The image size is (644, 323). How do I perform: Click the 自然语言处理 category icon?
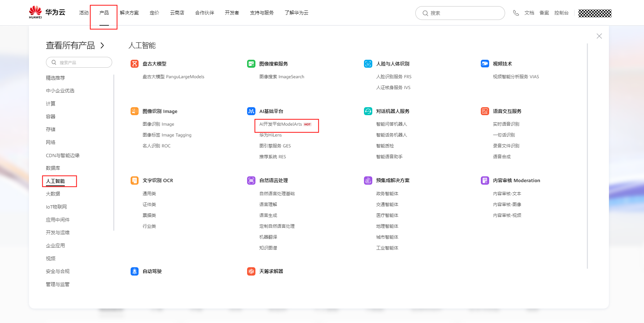(251, 180)
